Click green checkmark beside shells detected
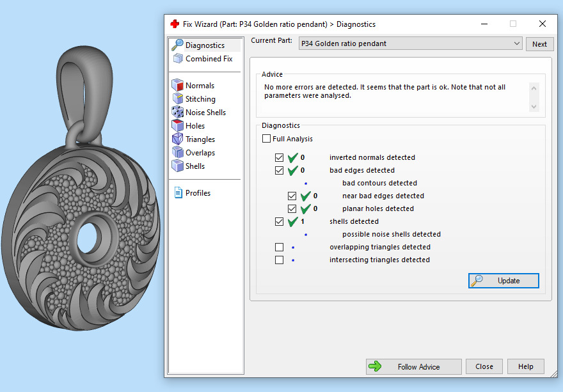This screenshot has height=392, width=563. [293, 221]
